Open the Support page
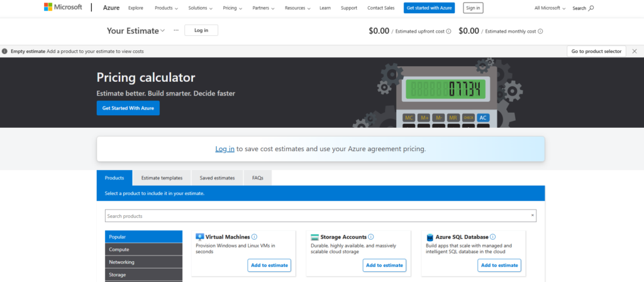This screenshot has height=282, width=644. (x=348, y=8)
